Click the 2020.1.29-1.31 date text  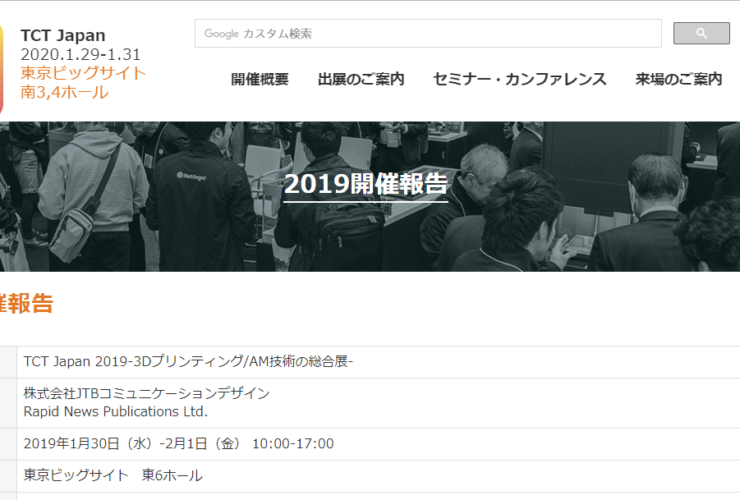click(x=80, y=54)
